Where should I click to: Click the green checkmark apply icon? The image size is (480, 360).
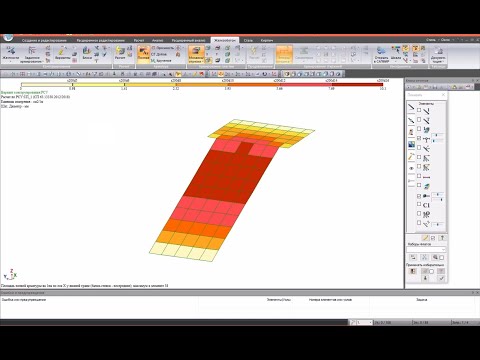tap(442, 278)
